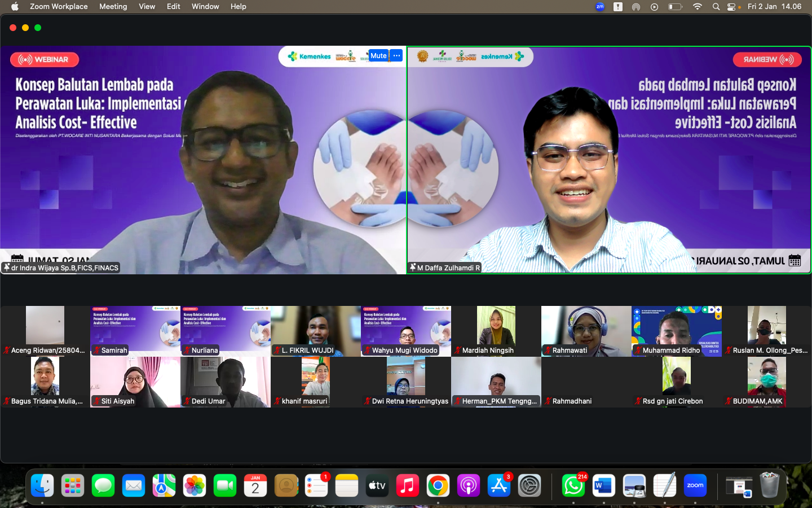The height and width of the screenshot is (508, 812).
Task: Open the View menu
Action: (147, 7)
